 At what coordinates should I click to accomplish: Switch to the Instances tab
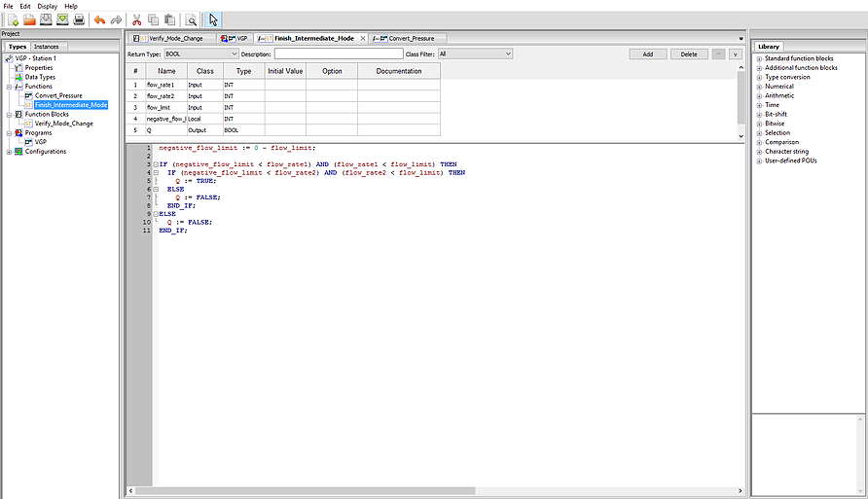[46, 46]
